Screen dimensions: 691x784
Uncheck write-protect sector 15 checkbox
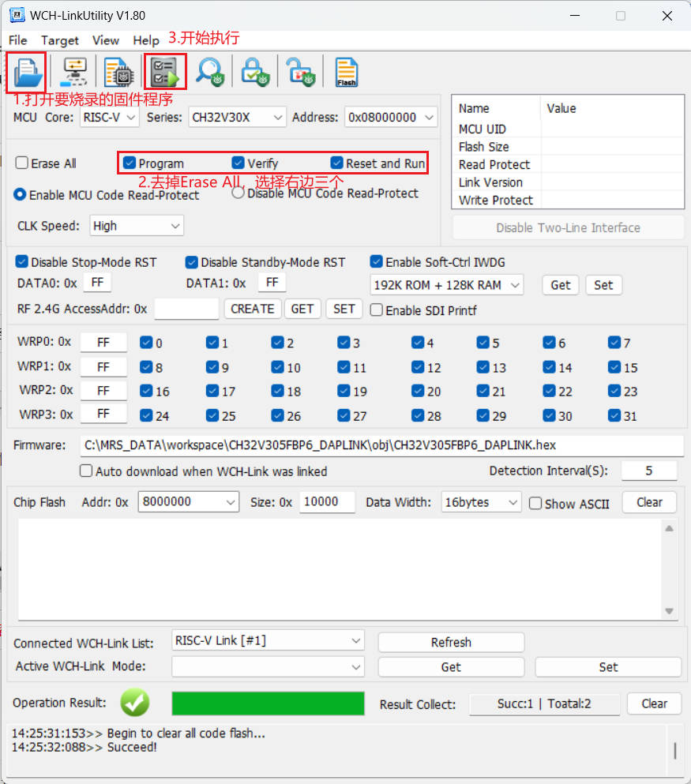pos(614,367)
